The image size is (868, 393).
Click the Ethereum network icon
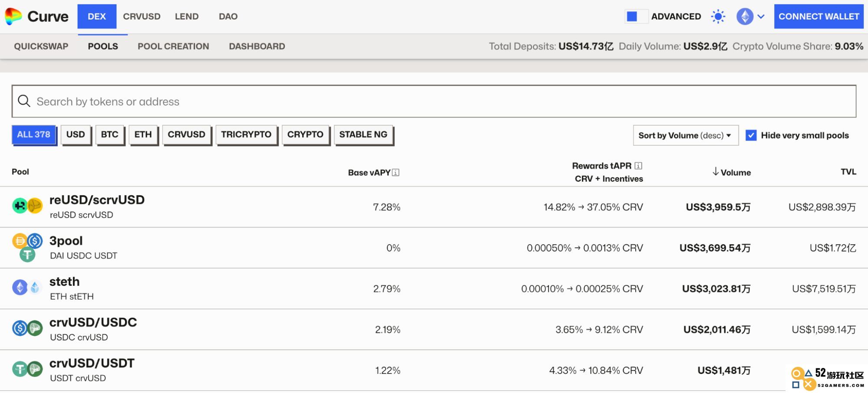pyautogui.click(x=745, y=16)
